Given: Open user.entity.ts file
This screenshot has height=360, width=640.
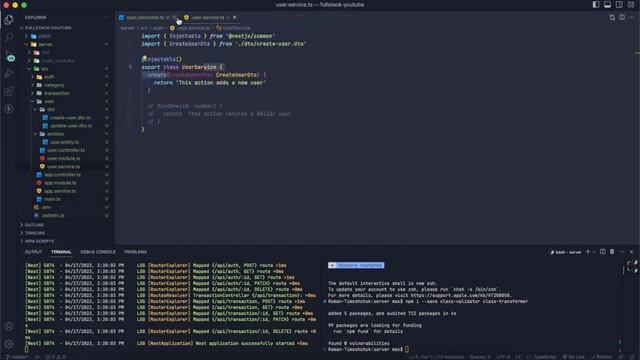Looking at the screenshot, I should 64,142.
